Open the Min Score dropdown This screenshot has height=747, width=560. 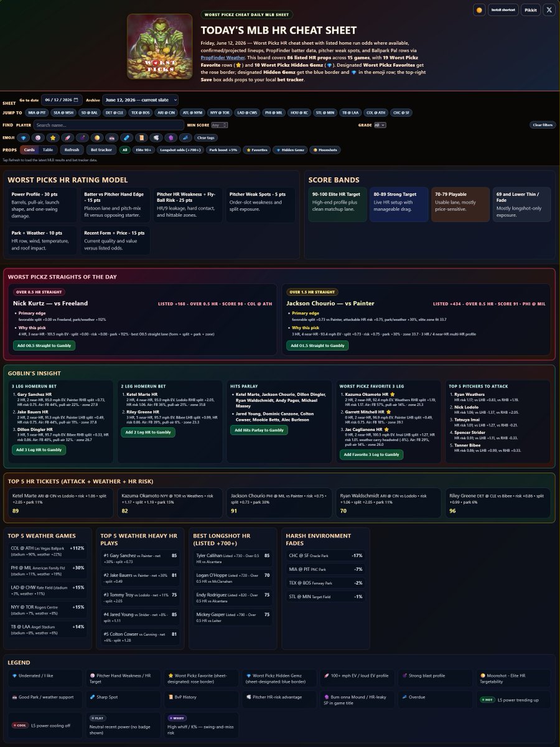coord(220,125)
